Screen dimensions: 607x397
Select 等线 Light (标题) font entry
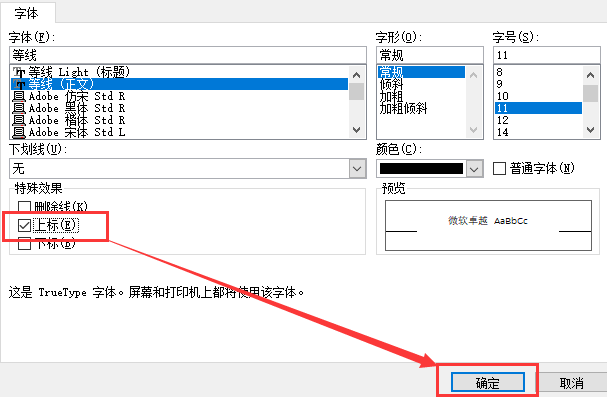click(x=179, y=72)
